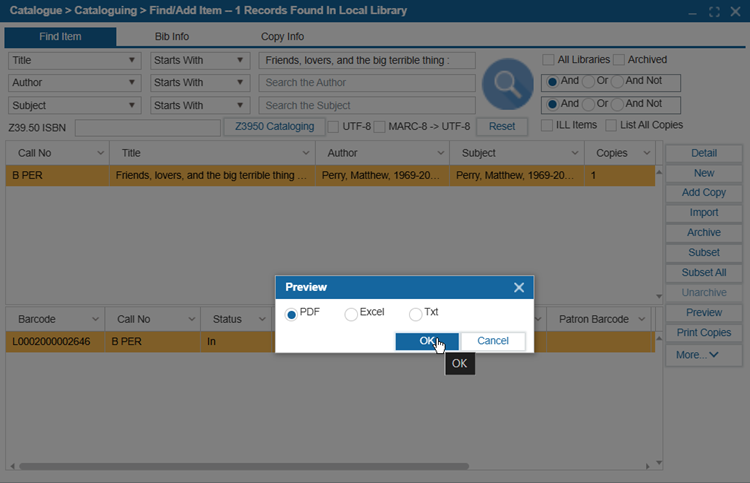Image resolution: width=750 pixels, height=483 pixels.
Task: Click the Search the Subject field
Action: click(367, 105)
